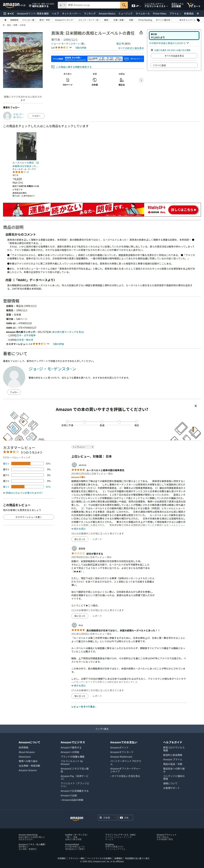Click reviewer Rick's avatar
Viewport: 204px width, 868px height.
(x=74, y=625)
